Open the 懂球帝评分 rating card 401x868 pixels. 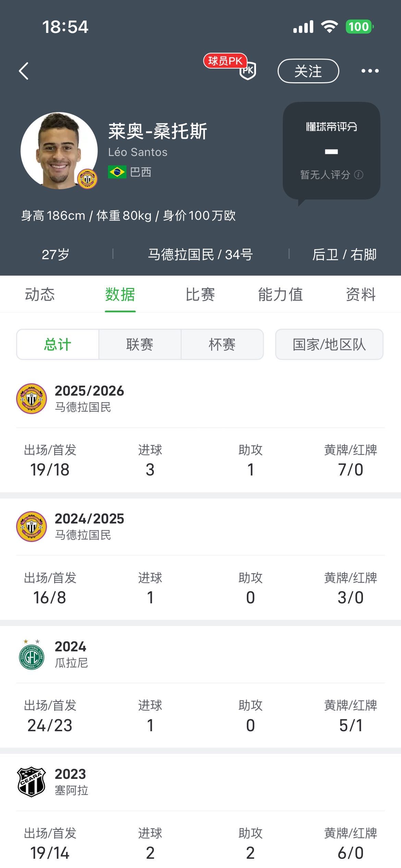click(x=331, y=150)
